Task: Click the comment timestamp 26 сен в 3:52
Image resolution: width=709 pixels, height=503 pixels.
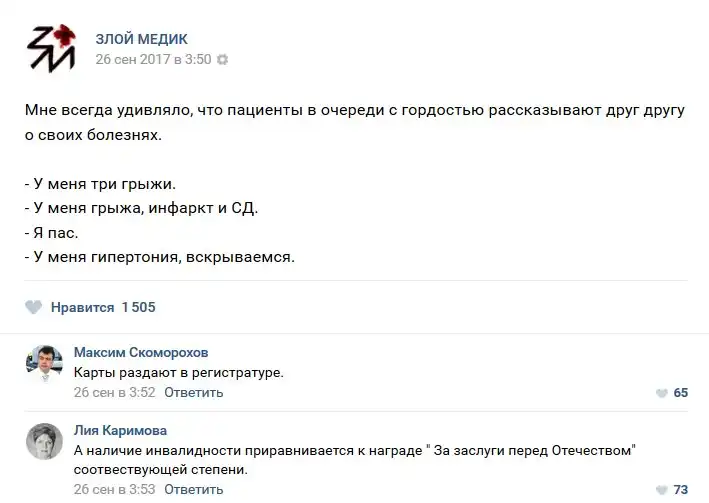Action: tap(115, 392)
